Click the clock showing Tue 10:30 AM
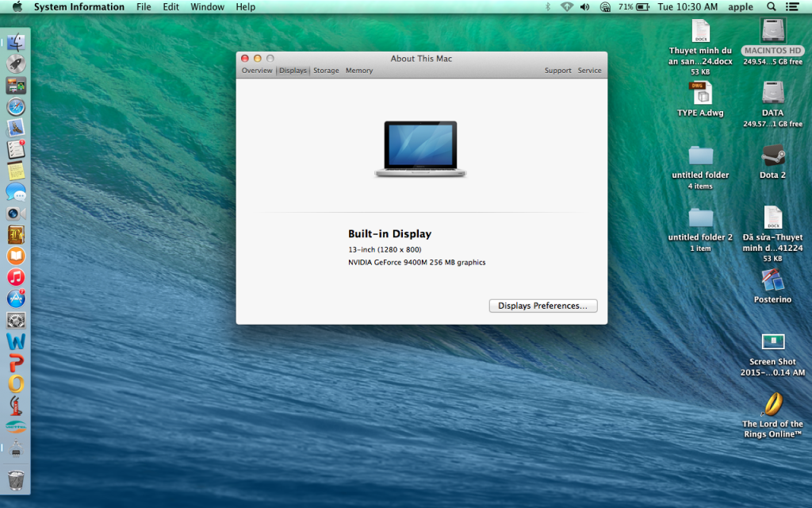The image size is (812, 508). [x=688, y=6]
